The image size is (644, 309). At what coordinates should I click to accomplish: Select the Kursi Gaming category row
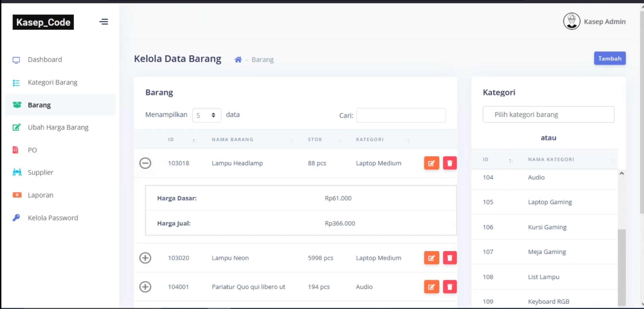point(544,227)
